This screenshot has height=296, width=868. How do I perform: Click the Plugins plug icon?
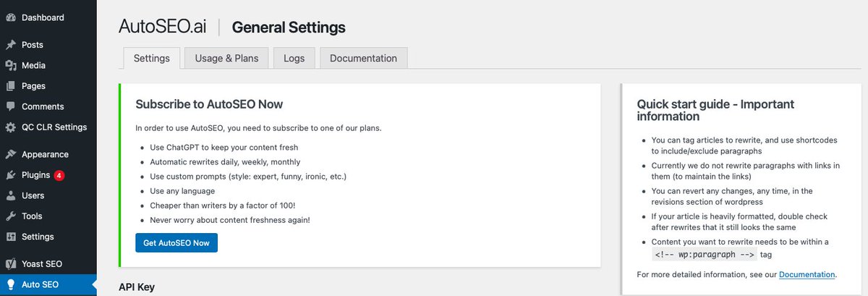10,175
